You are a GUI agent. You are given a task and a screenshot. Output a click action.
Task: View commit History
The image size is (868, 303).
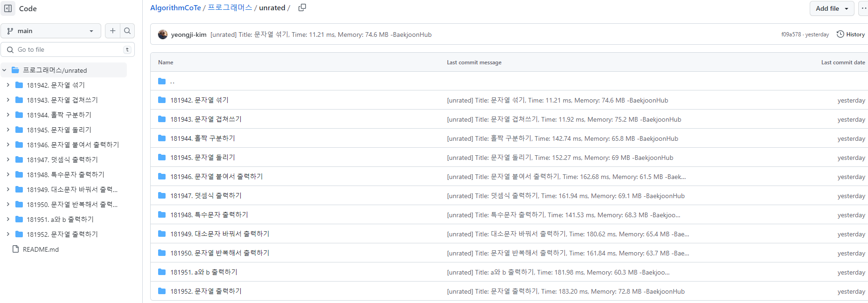coord(851,34)
